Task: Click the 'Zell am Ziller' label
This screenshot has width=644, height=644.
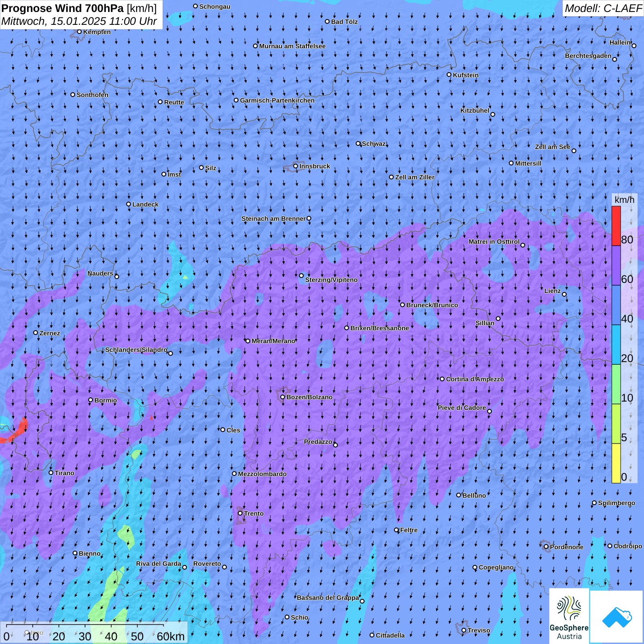Action: click(415, 177)
